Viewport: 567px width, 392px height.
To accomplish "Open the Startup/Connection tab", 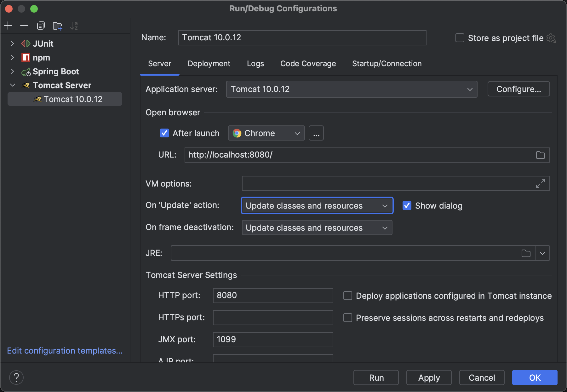I will point(387,64).
